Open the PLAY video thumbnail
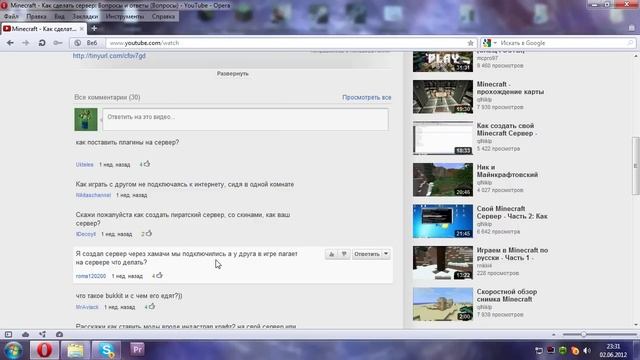The width and height of the screenshot is (640, 360). pyautogui.click(x=443, y=62)
